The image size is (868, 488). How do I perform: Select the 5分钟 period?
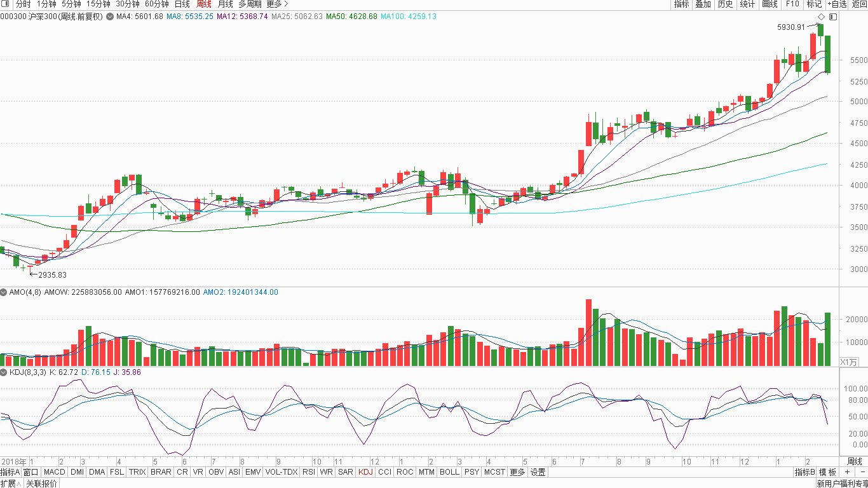(x=71, y=4)
